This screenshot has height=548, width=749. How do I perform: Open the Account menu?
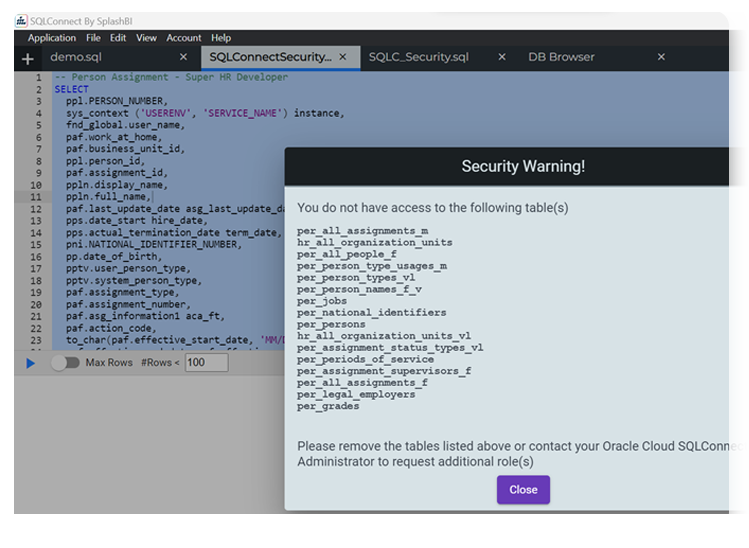click(184, 38)
